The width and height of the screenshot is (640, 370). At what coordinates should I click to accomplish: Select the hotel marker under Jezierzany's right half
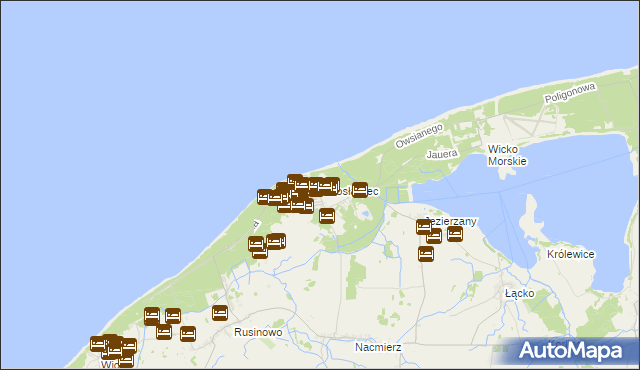(x=455, y=234)
